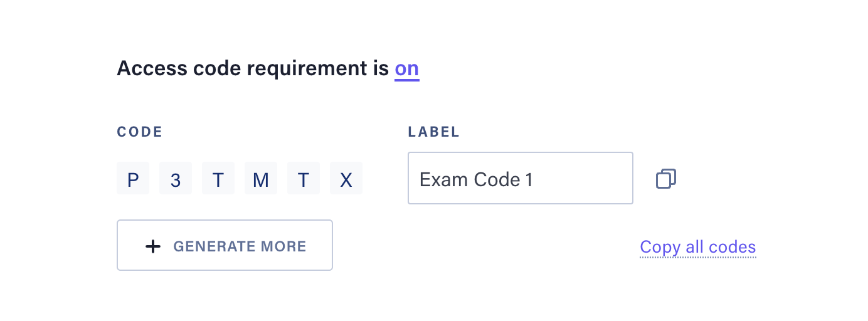This screenshot has width=868, height=321.
Task: Click the plus icon on Generate More
Action: (x=153, y=246)
